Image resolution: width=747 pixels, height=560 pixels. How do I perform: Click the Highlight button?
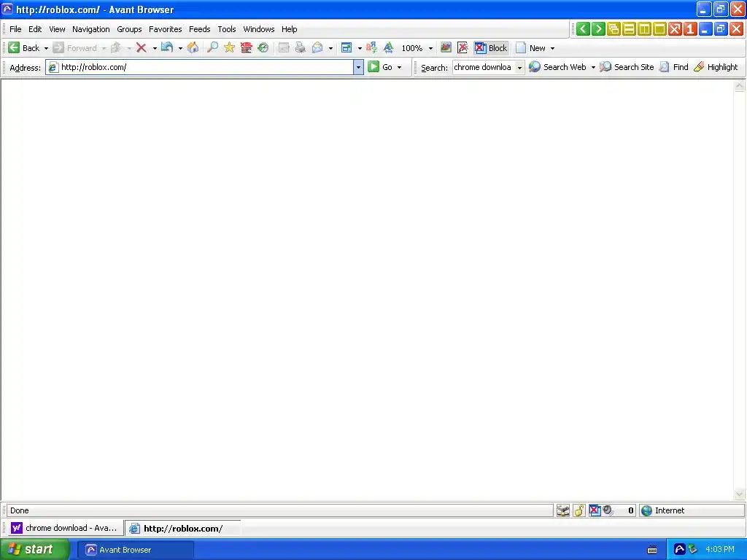pos(716,67)
